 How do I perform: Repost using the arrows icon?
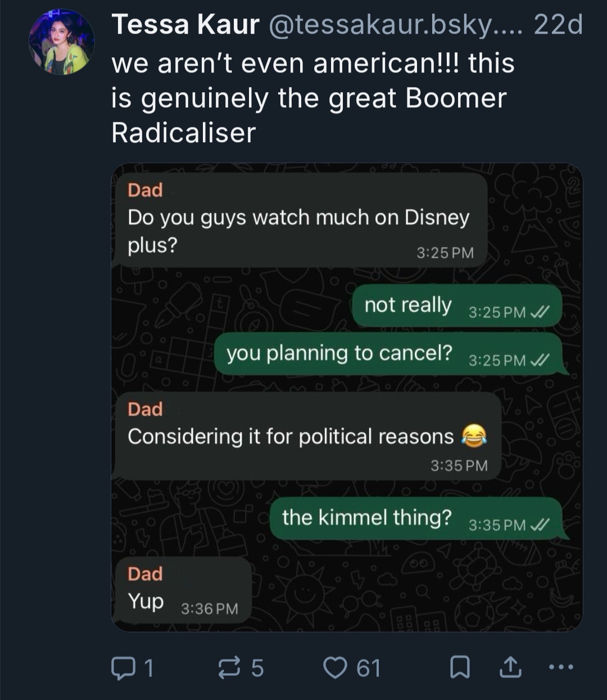[229, 668]
